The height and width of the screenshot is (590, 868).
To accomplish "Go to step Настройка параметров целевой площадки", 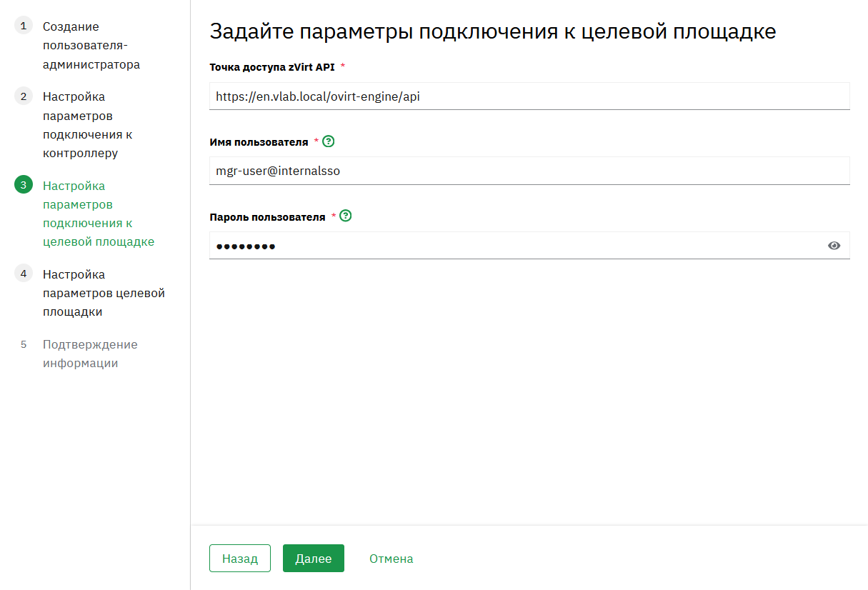I will tap(104, 293).
